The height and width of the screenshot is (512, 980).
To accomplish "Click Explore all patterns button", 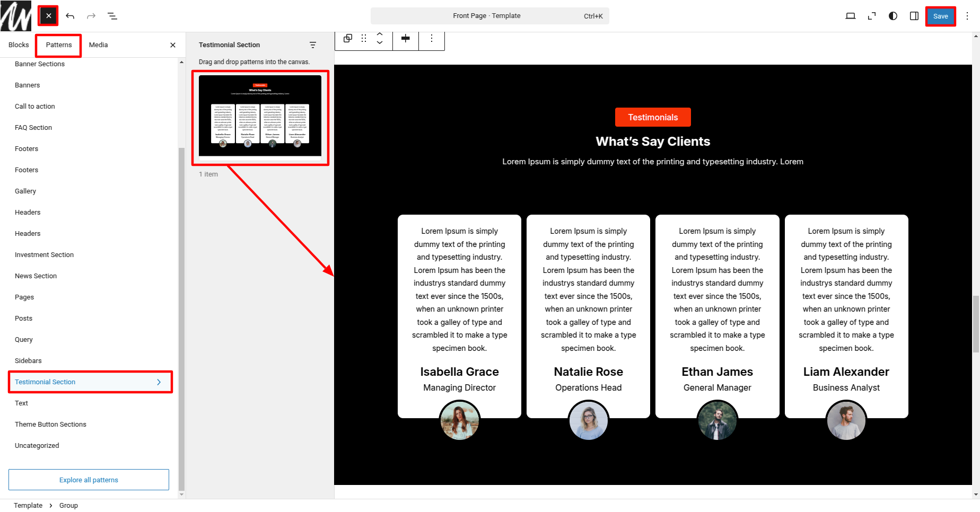I will [89, 480].
